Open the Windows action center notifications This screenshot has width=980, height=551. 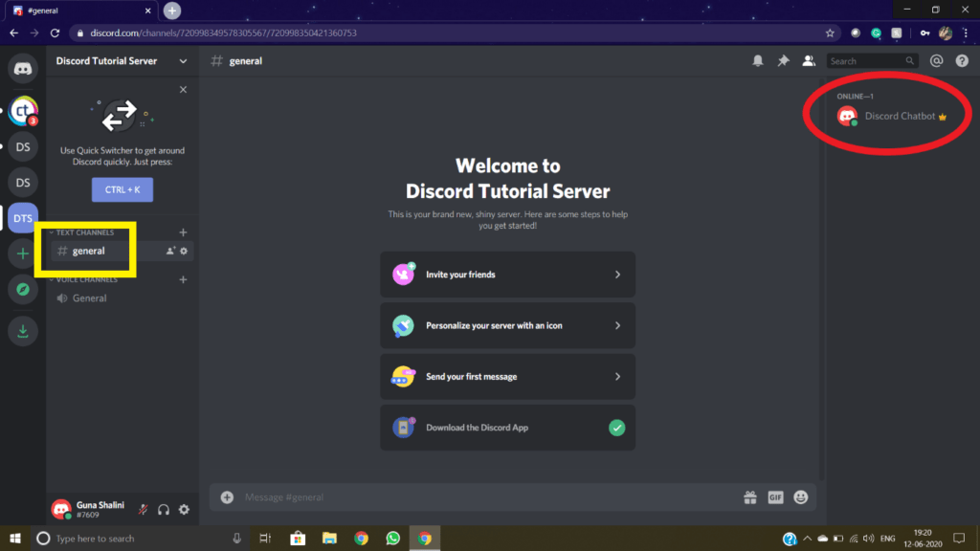tap(959, 539)
